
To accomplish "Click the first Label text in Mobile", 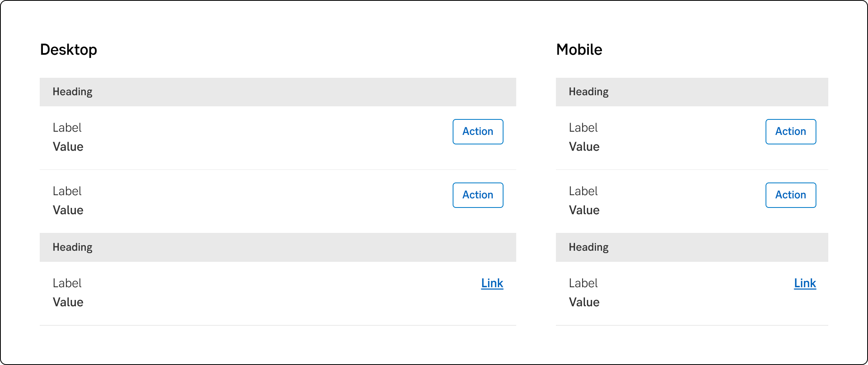I will pos(583,128).
